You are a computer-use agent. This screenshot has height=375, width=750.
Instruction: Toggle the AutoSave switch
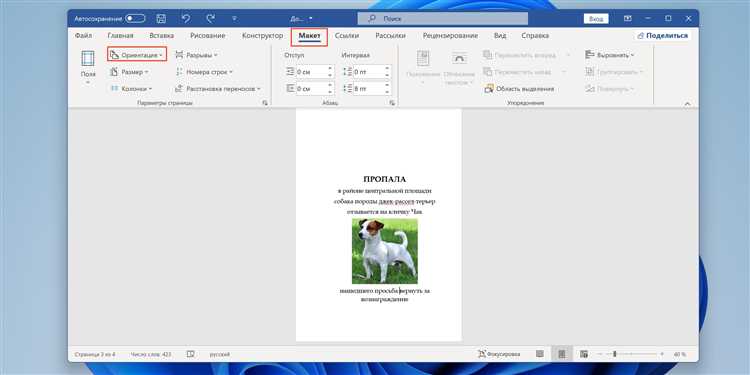(135, 19)
